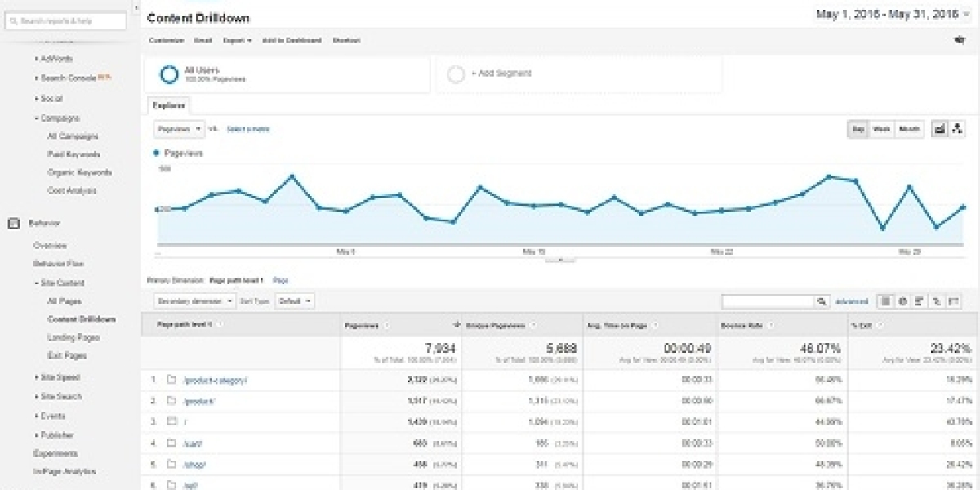
Task: Expand the Export dropdown menu
Action: (x=236, y=40)
